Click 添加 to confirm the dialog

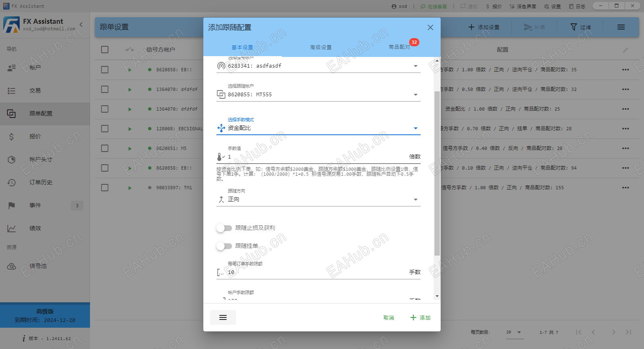click(421, 317)
